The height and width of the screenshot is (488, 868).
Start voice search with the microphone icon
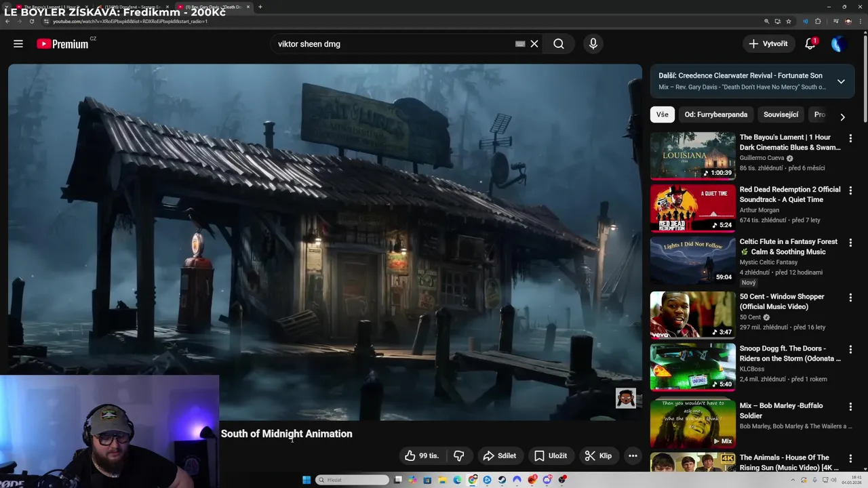(593, 43)
